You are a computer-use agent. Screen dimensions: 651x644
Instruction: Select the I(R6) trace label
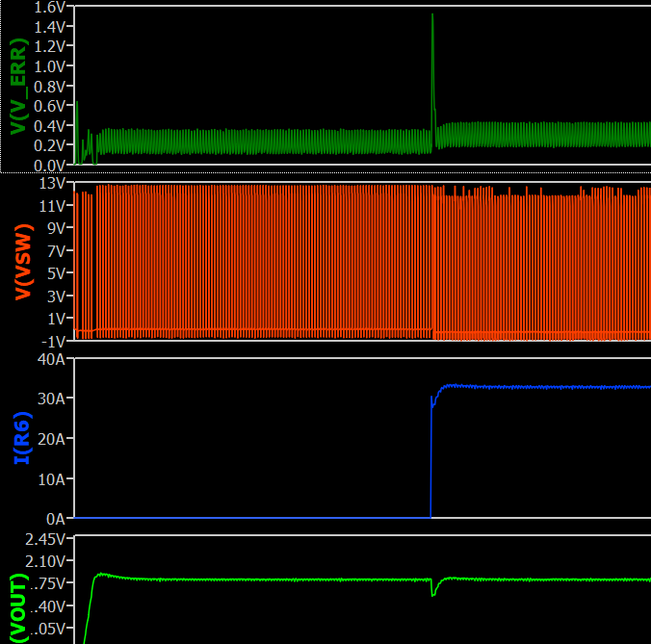[x=22, y=438]
